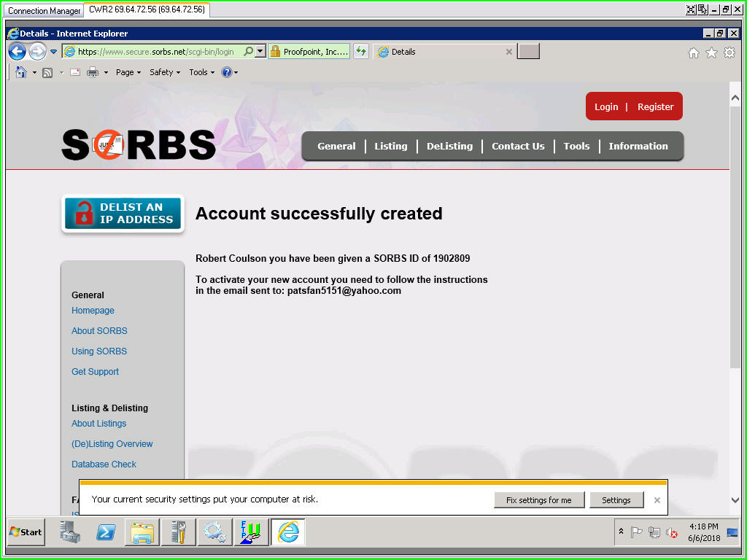Open the Tools menu in command bar
The image size is (747, 560).
click(201, 72)
